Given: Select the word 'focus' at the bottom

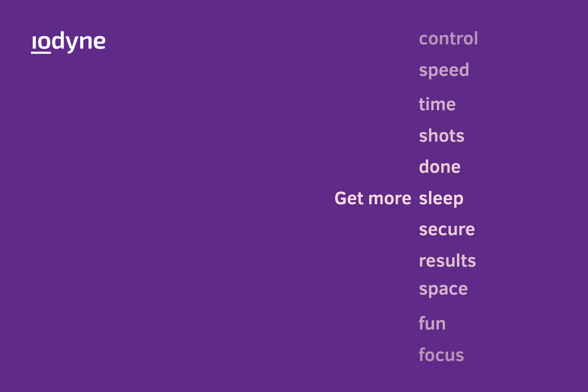Looking at the screenshot, I should point(441,355).
